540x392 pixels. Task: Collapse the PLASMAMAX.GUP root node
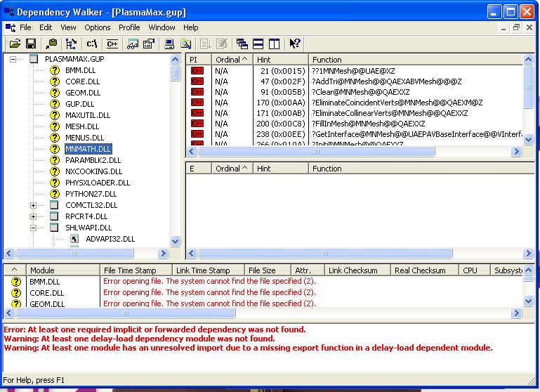(x=13, y=59)
